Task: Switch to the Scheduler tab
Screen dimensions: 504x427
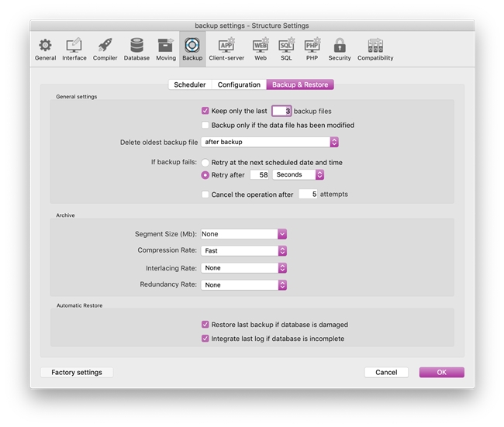Action: click(190, 84)
